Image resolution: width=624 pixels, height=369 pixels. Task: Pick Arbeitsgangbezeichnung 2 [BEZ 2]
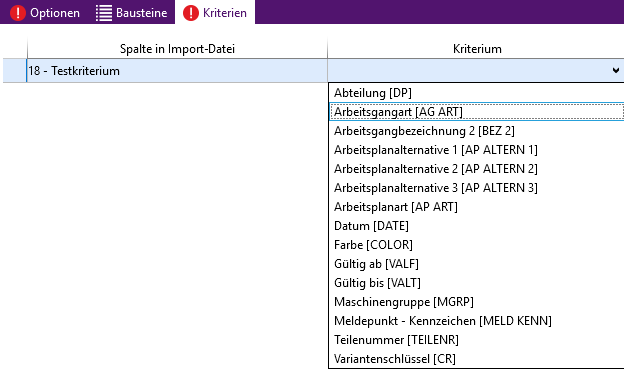(x=476, y=131)
